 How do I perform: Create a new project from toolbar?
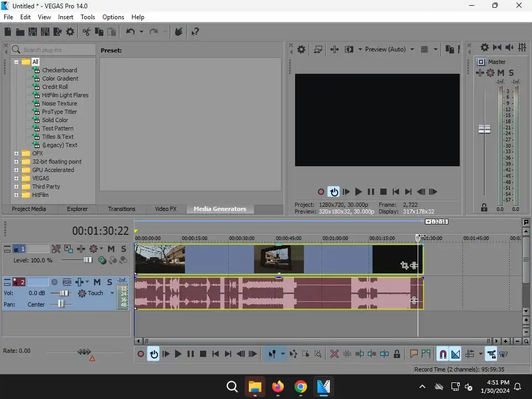coord(8,32)
